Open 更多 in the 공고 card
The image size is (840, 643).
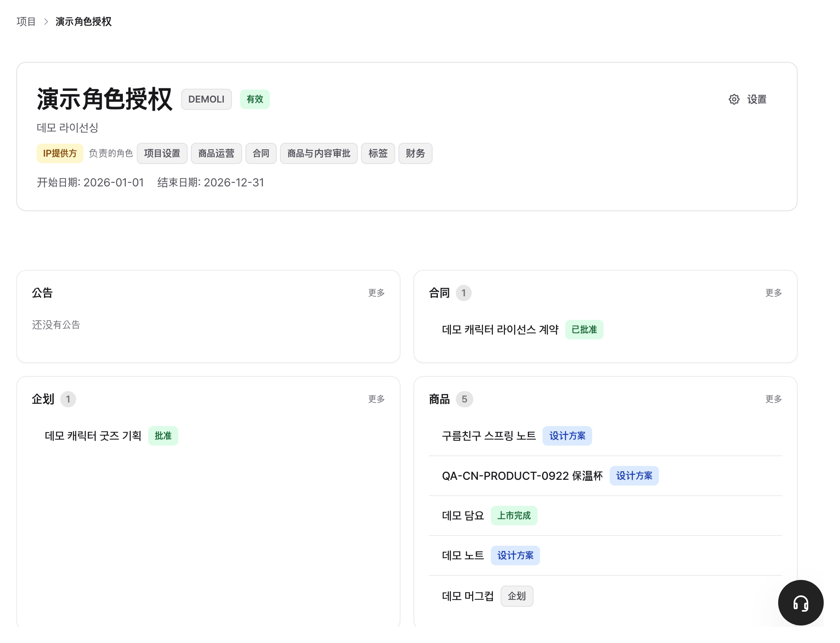[376, 293]
